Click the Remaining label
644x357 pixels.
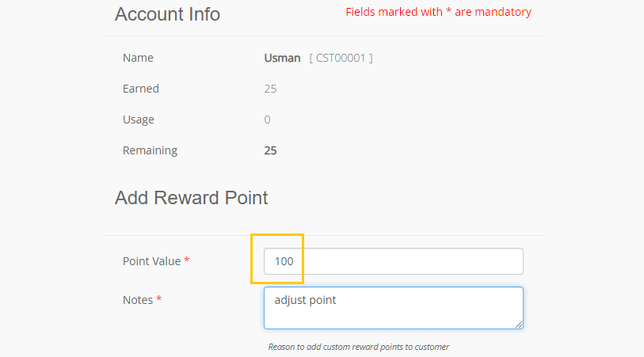[x=150, y=150]
